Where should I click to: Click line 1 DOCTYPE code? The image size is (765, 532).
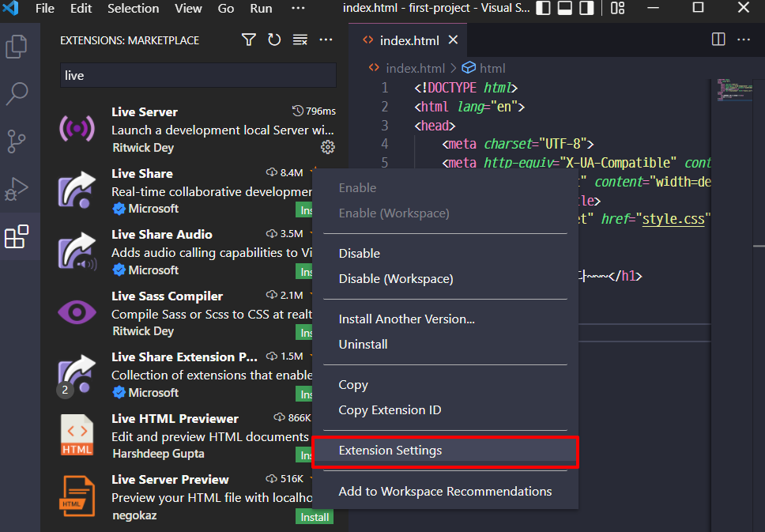tap(465, 88)
